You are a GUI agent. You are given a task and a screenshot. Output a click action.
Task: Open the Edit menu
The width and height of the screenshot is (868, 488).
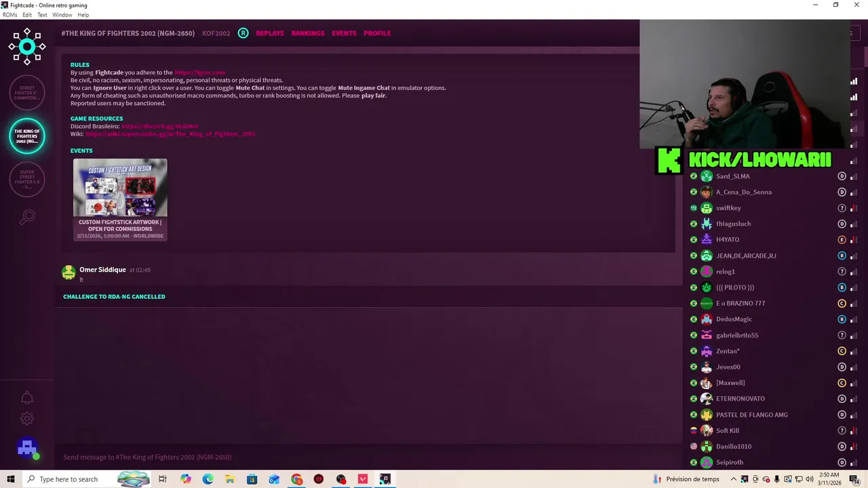click(x=27, y=15)
